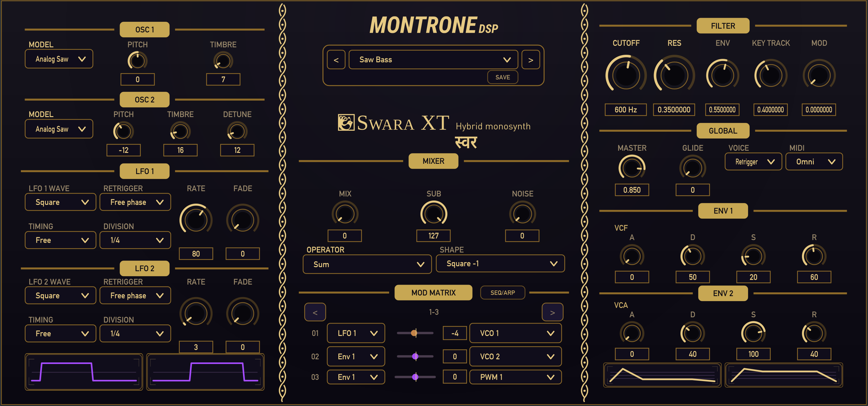
Task: Open the Retrigger voice mode dropdown
Action: (753, 162)
